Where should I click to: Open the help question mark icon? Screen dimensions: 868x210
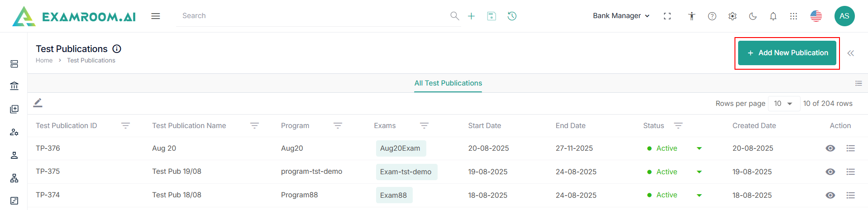(x=712, y=16)
